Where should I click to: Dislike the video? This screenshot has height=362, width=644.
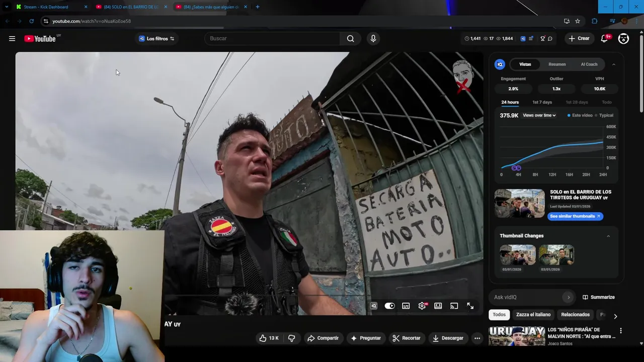(291, 338)
